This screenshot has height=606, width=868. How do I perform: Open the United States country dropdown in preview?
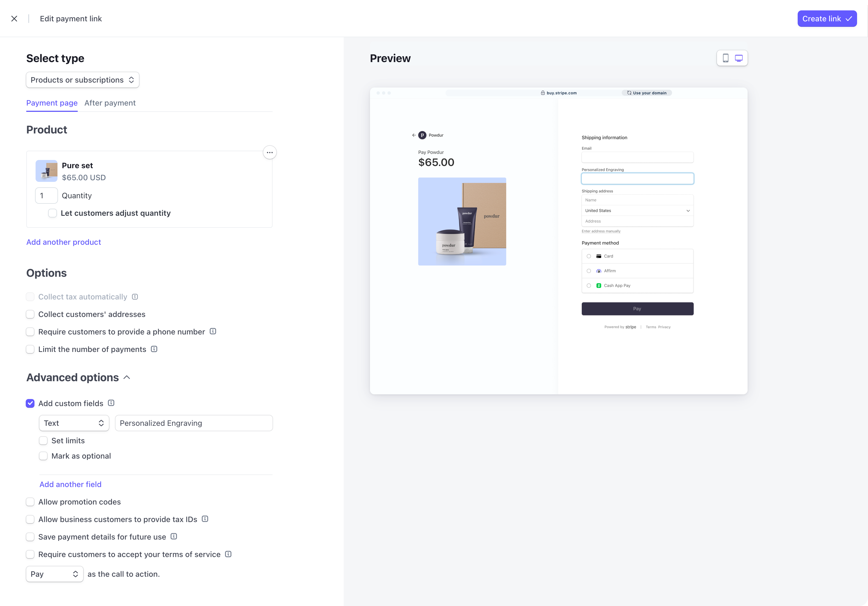[637, 211]
